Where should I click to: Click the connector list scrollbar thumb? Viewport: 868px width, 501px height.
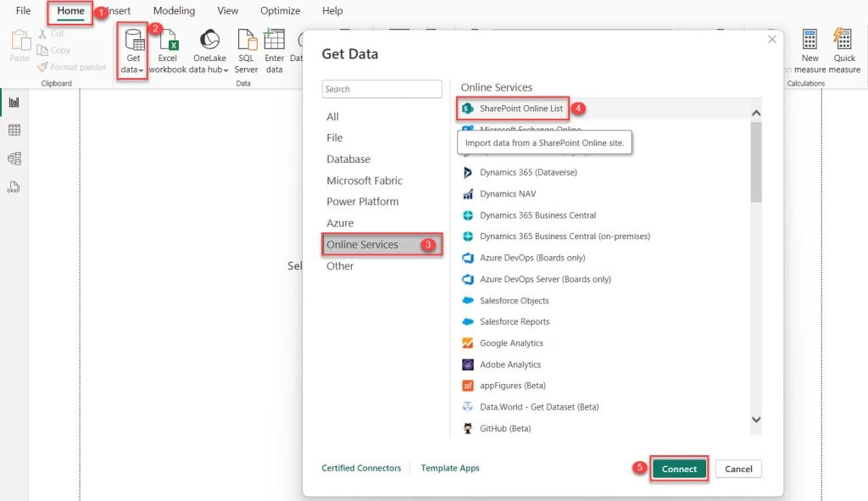(x=756, y=162)
